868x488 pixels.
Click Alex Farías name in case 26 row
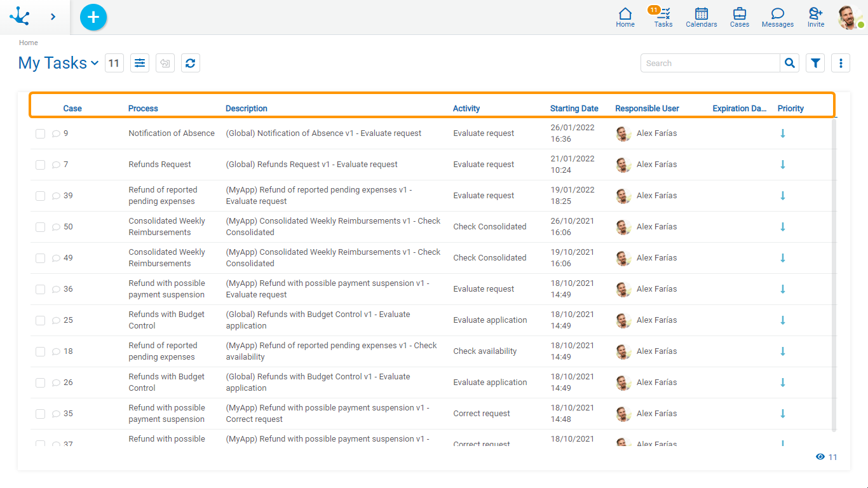click(x=656, y=383)
